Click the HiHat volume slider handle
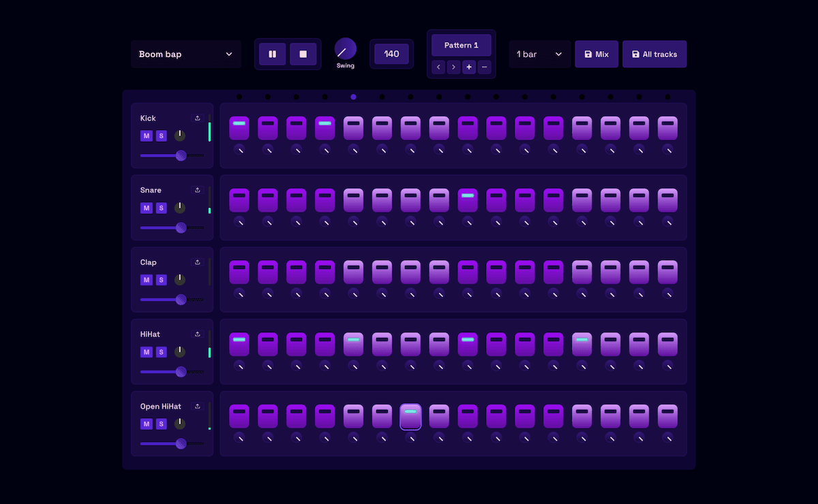818x504 pixels. pos(181,372)
